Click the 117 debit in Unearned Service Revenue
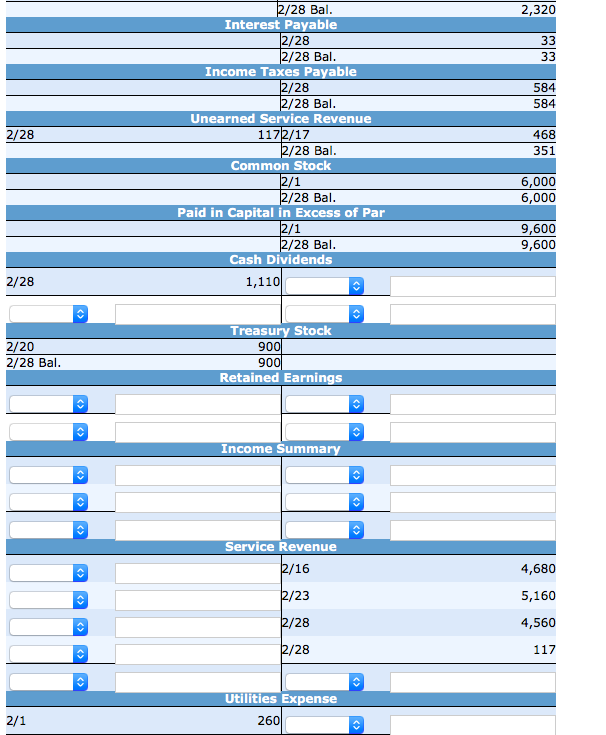This screenshot has height=735, width=606. point(269,135)
